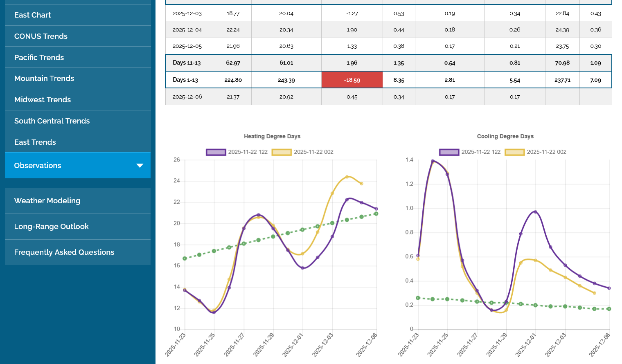Select East Trends sidebar entry
Image resolution: width=622 pixels, height=364 pixels.
tap(35, 142)
